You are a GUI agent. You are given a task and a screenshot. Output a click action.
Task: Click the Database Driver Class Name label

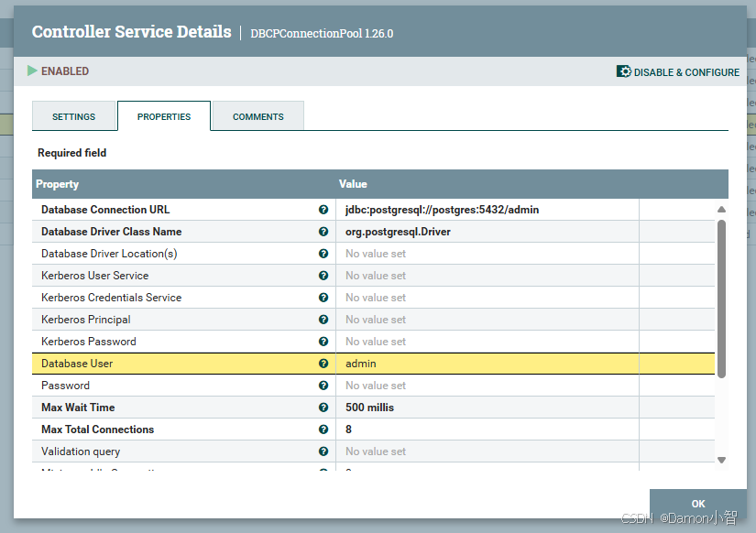coord(111,232)
